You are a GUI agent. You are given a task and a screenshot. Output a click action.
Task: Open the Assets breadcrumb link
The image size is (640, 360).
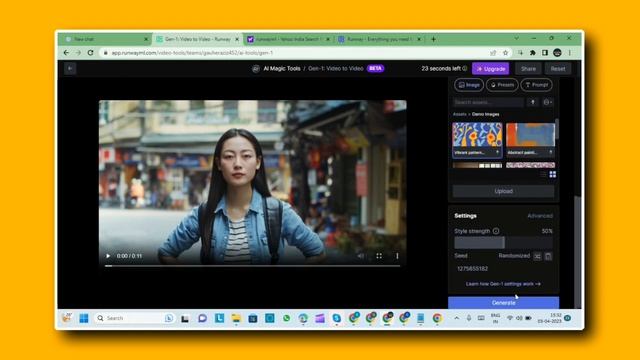pos(460,114)
